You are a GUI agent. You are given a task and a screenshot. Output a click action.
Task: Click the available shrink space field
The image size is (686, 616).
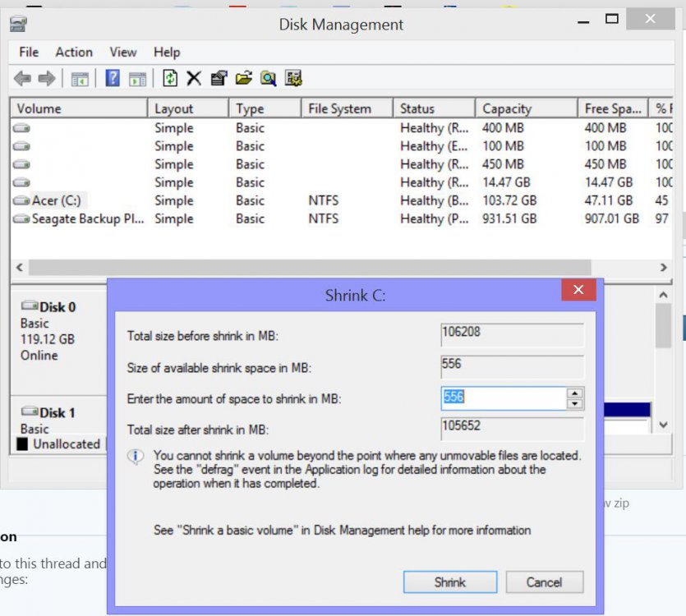click(x=513, y=366)
